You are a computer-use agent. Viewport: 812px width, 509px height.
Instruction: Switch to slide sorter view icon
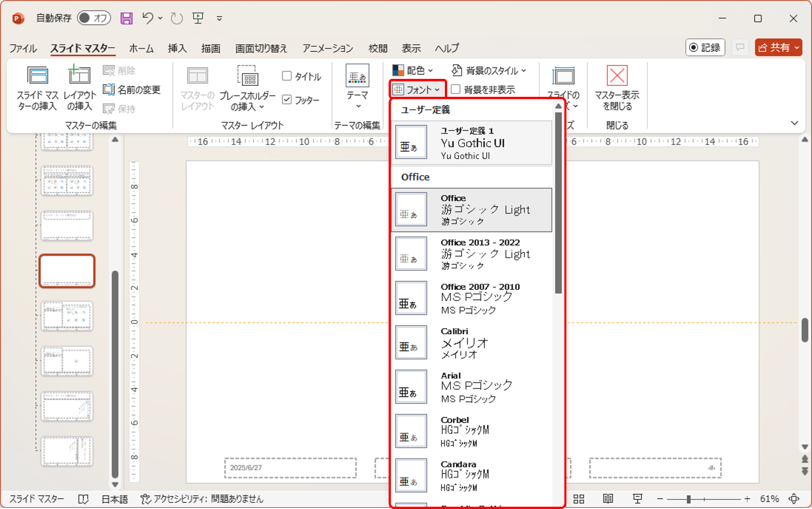coord(579,499)
